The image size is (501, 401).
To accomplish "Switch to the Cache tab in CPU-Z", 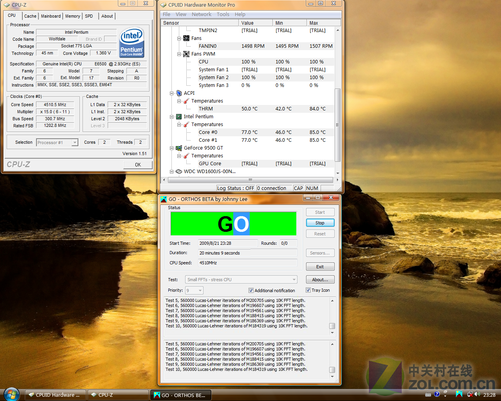I will (30, 16).
